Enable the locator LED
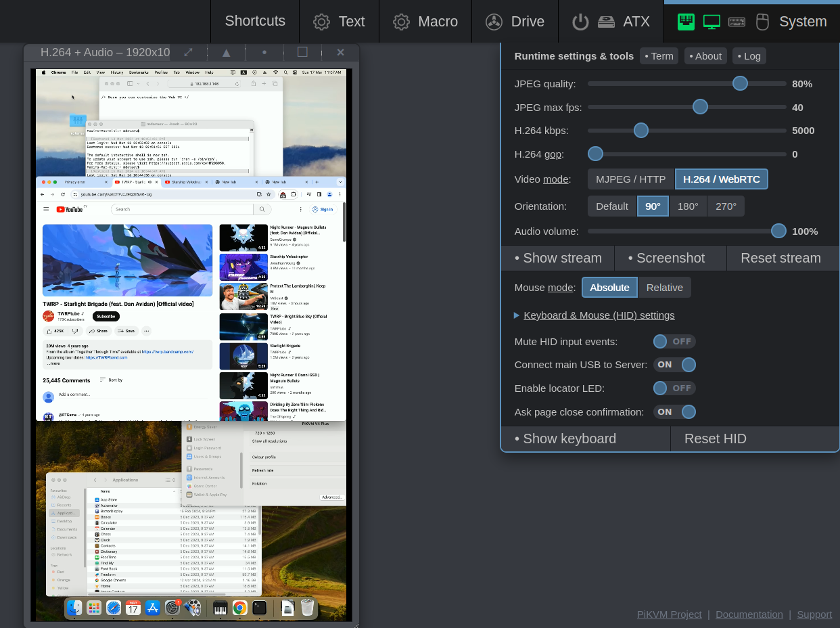The image size is (840, 628). pyautogui.click(x=674, y=388)
